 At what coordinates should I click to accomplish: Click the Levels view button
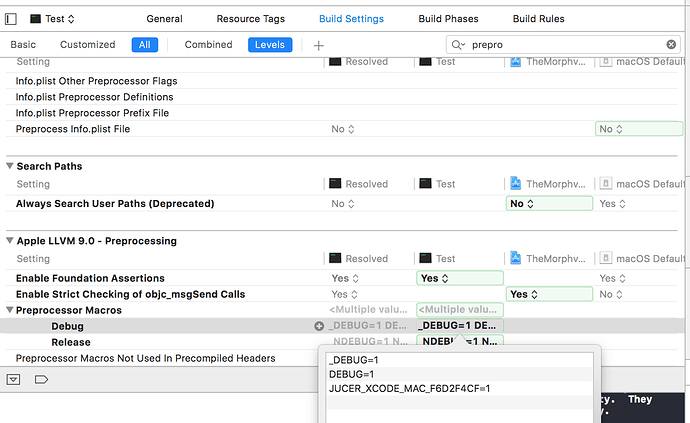[270, 45]
